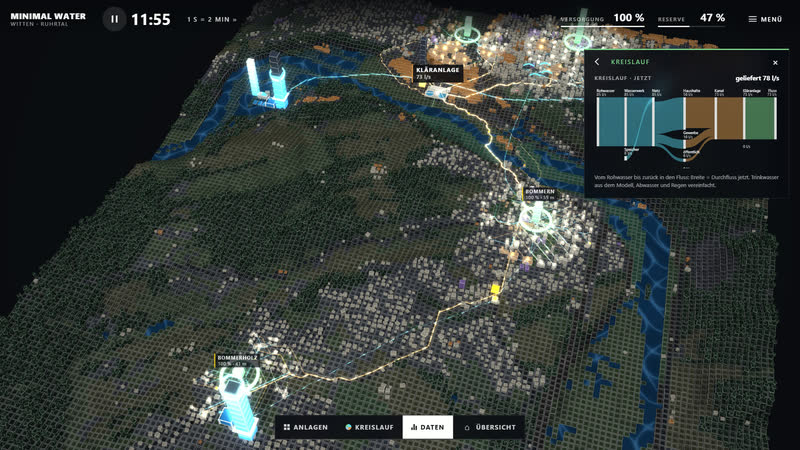This screenshot has height=450, width=800.
Task: Click the Versorgung 100 % indicator
Action: click(x=602, y=19)
